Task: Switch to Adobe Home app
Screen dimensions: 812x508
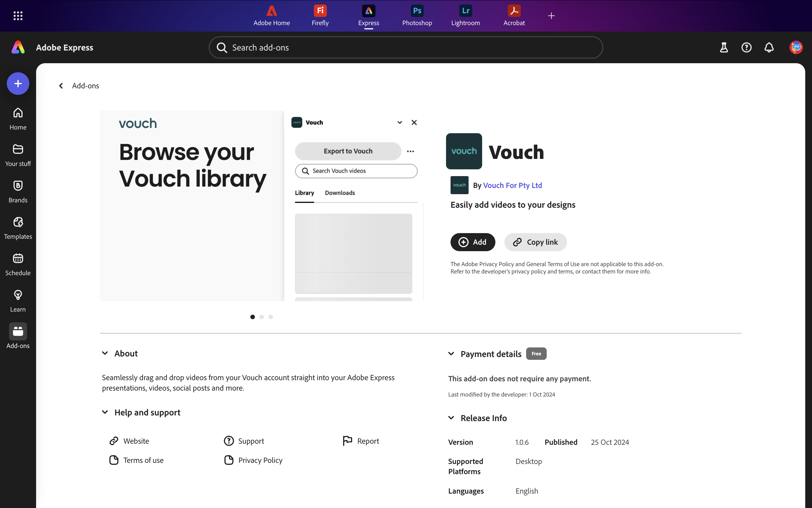Action: [x=272, y=16]
